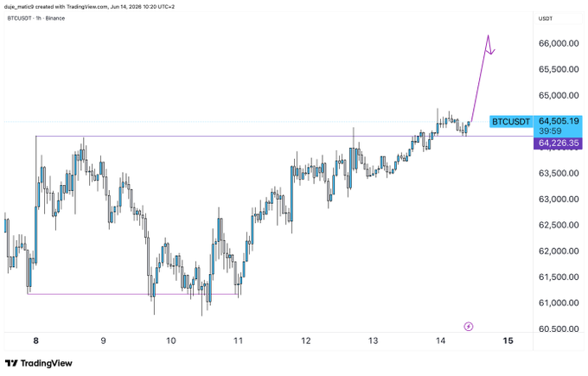This screenshot has height=376, width=588.
Task: Click the 64,226.35 purple line price label
Action: click(x=558, y=143)
